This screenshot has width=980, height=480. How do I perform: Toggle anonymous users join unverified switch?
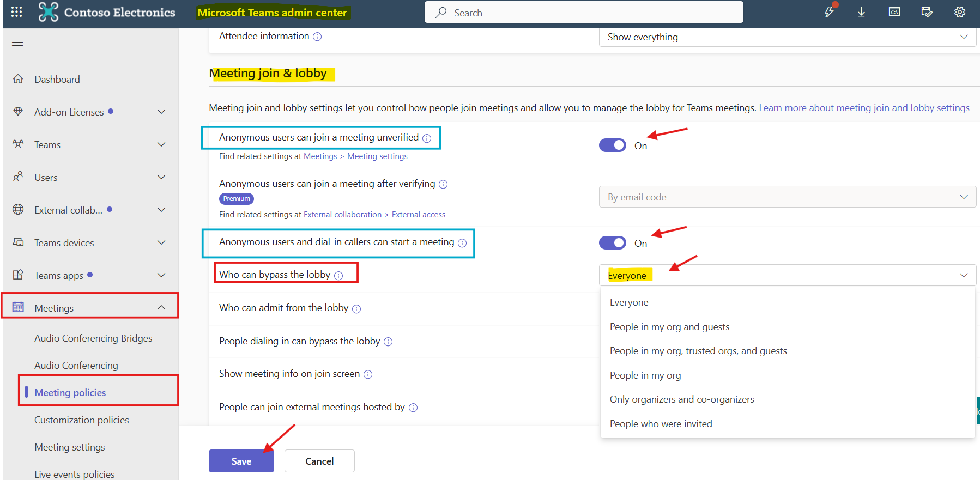(613, 145)
